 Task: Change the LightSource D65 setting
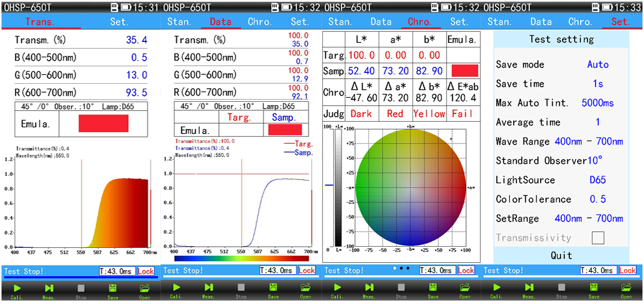click(598, 180)
